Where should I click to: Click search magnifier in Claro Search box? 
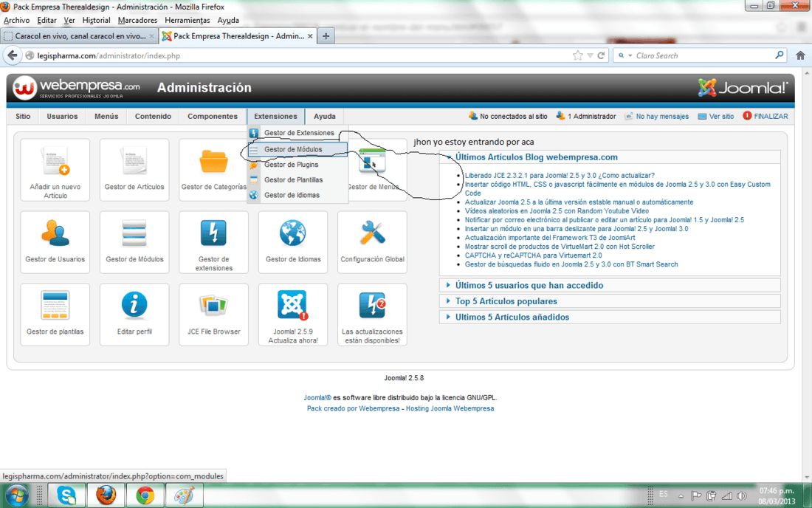pyautogui.click(x=779, y=55)
